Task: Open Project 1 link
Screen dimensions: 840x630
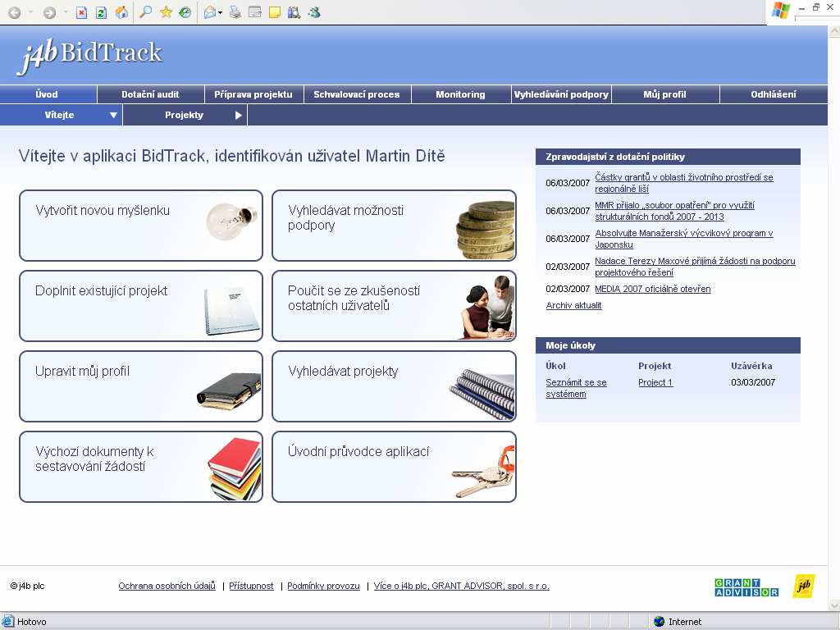Action: 655,382
